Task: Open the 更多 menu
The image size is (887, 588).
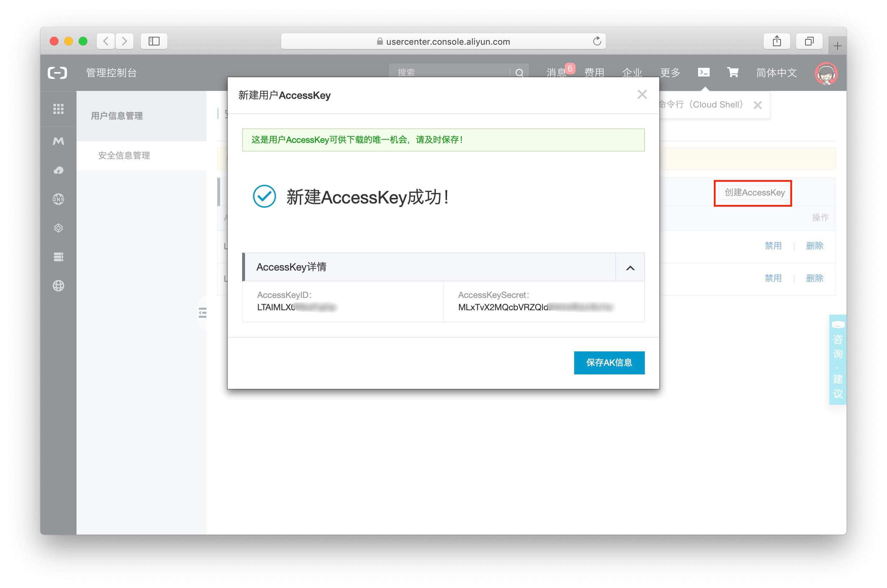Action: pyautogui.click(x=670, y=73)
